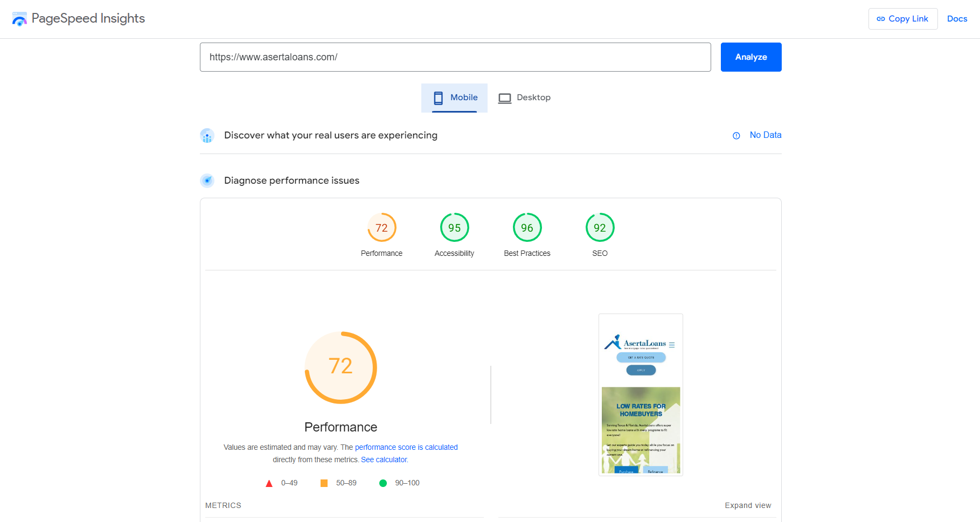Viewport: 980px width, 522px height.
Task: Click the green circle 90–100 legend icon
Action: 383,483
